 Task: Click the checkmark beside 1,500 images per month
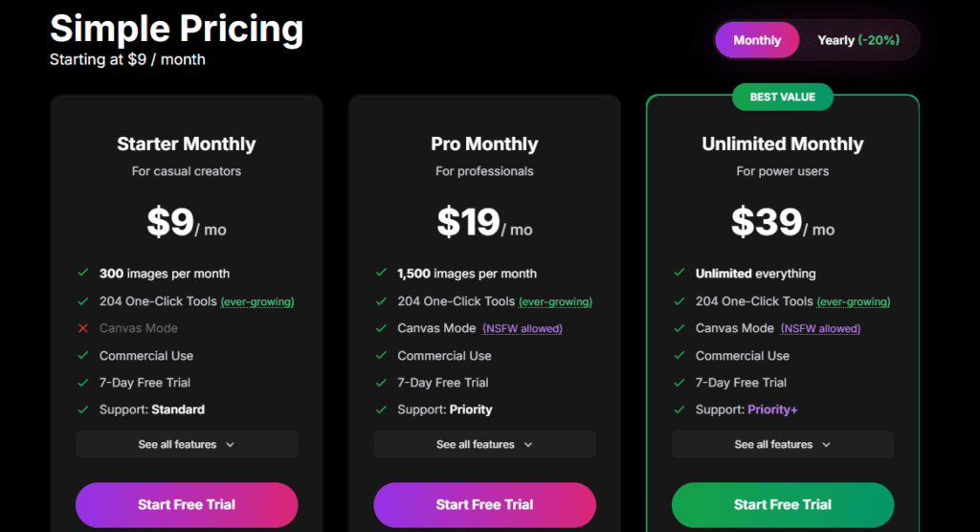[381, 274]
